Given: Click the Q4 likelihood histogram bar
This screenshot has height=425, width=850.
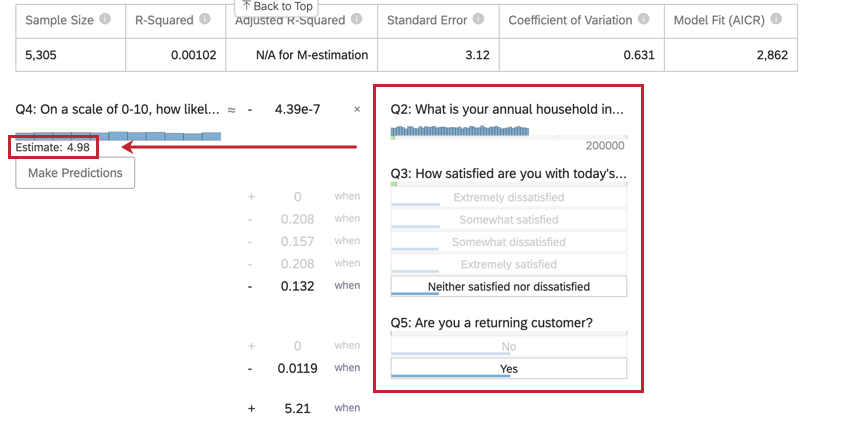Looking at the screenshot, I should pos(118,135).
